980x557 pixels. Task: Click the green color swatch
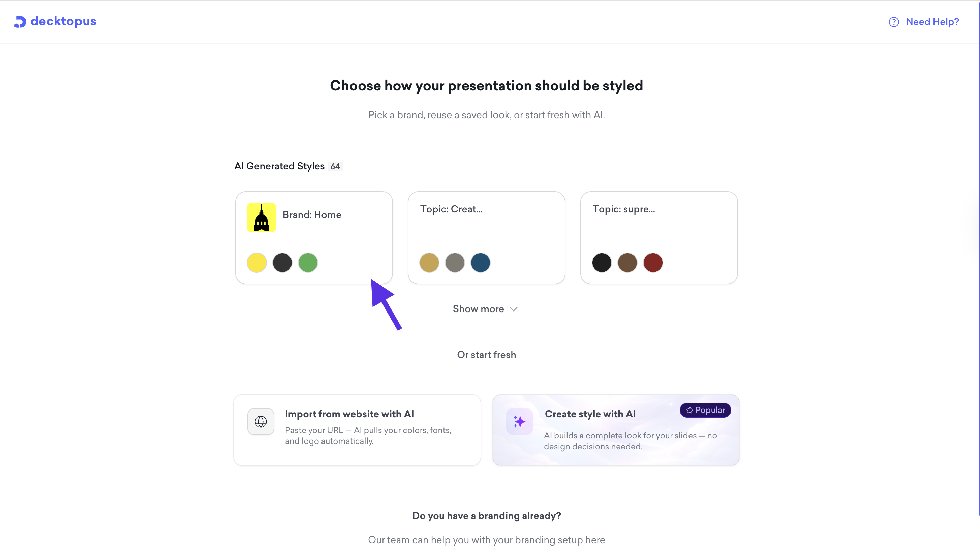(308, 263)
